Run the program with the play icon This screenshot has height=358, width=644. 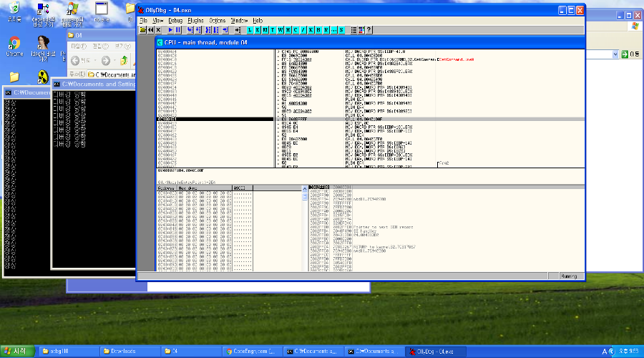pos(170,30)
